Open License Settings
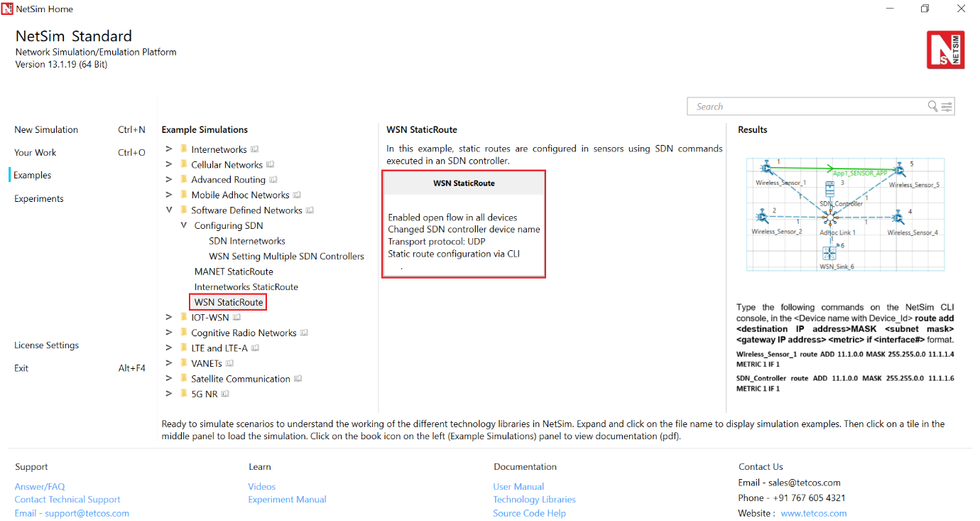Image resolution: width=980 pixels, height=521 pixels. (x=46, y=345)
